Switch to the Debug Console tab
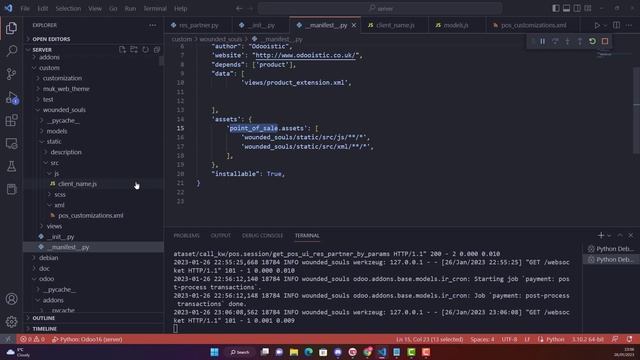Screen dimensions: 640x360 click(262, 236)
